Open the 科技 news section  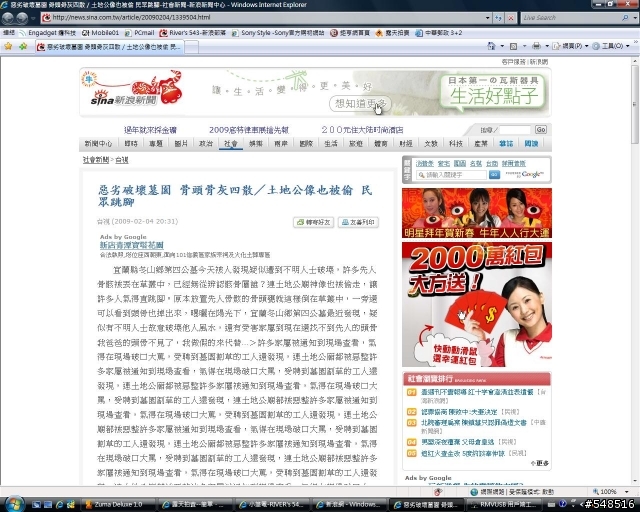tap(456, 143)
